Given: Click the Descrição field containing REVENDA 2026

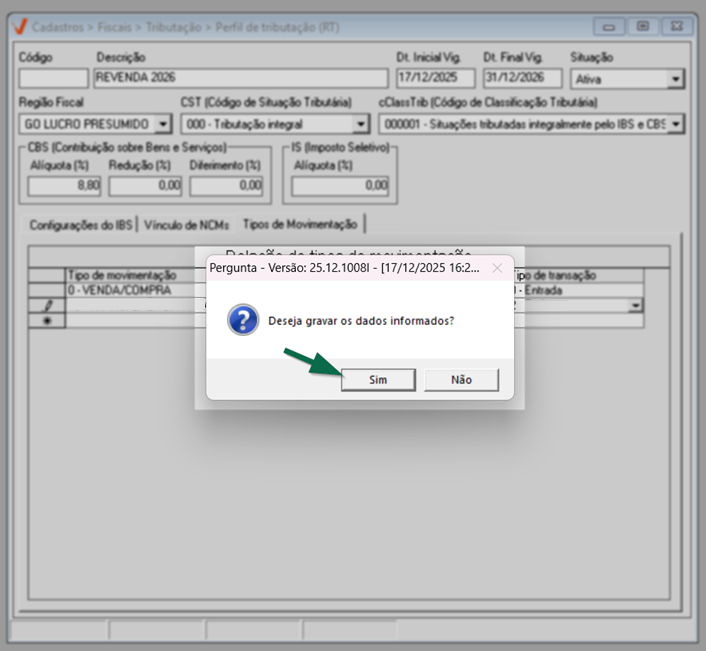Looking at the screenshot, I should pos(241,78).
